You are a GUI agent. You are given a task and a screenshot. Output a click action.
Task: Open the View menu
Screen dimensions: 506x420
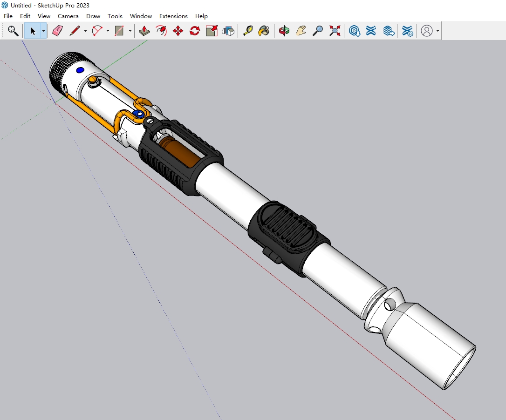coord(44,16)
